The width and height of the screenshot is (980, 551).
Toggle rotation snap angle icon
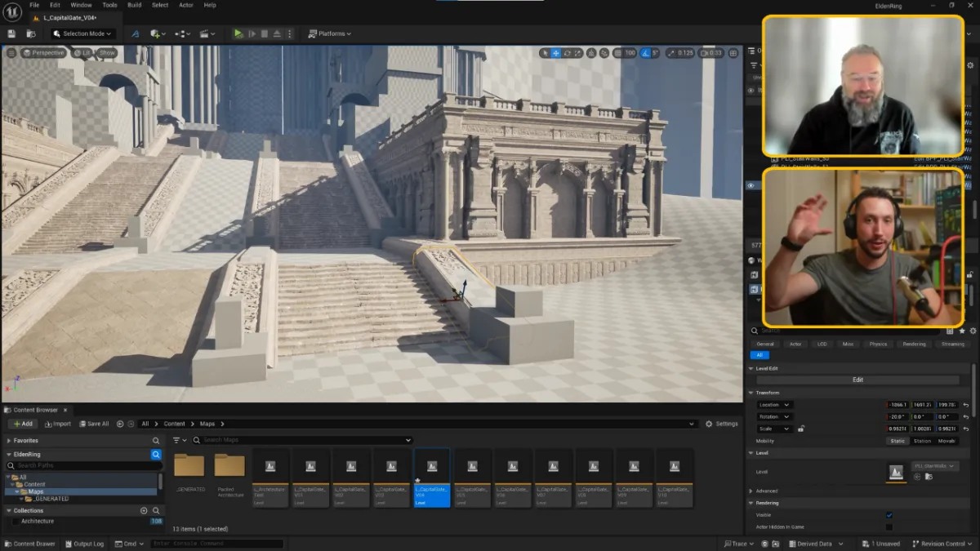pos(645,53)
